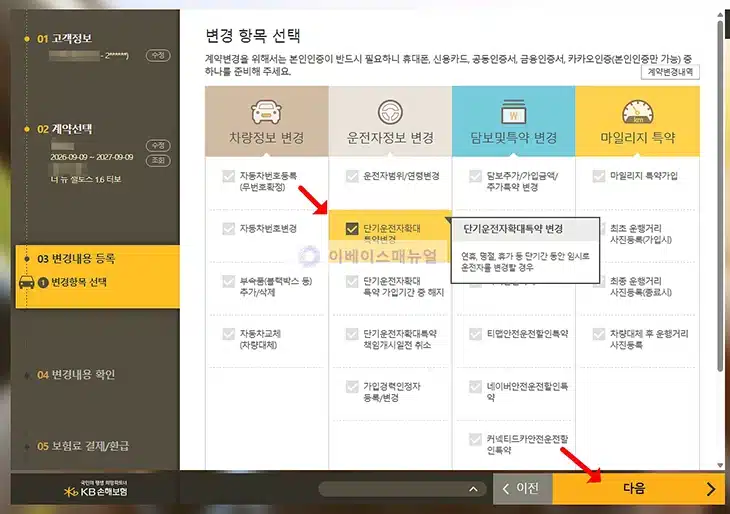730x514 pixels.
Task: Open the 계약변경내역 button
Action: click(670, 72)
